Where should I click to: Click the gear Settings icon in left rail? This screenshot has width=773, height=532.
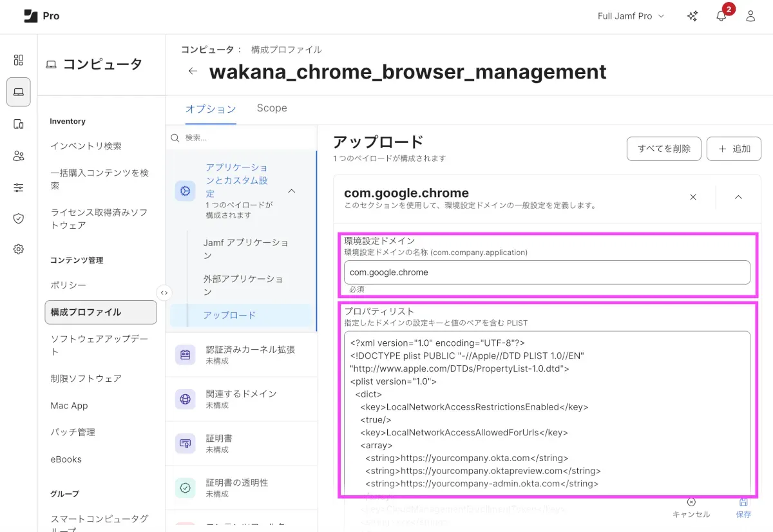pos(18,249)
